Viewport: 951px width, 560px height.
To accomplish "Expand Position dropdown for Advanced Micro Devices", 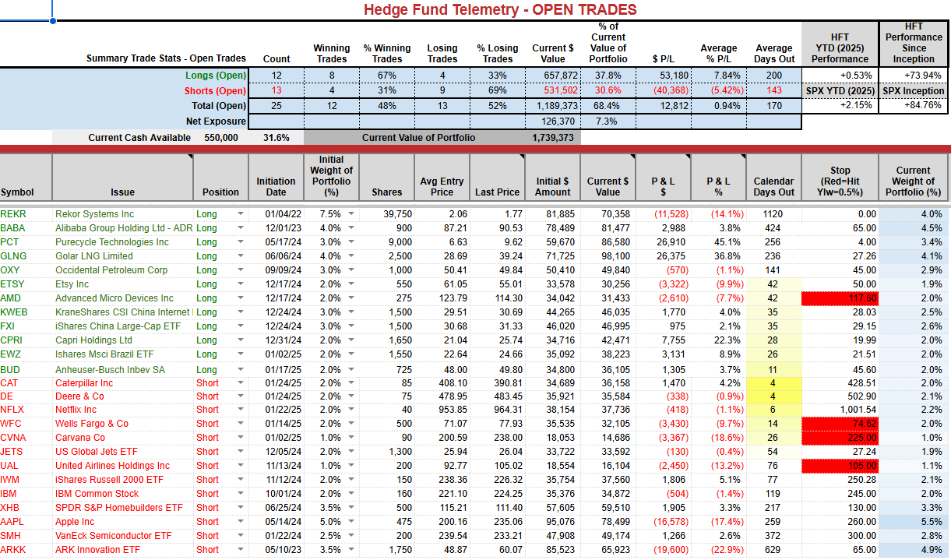I will [x=241, y=298].
